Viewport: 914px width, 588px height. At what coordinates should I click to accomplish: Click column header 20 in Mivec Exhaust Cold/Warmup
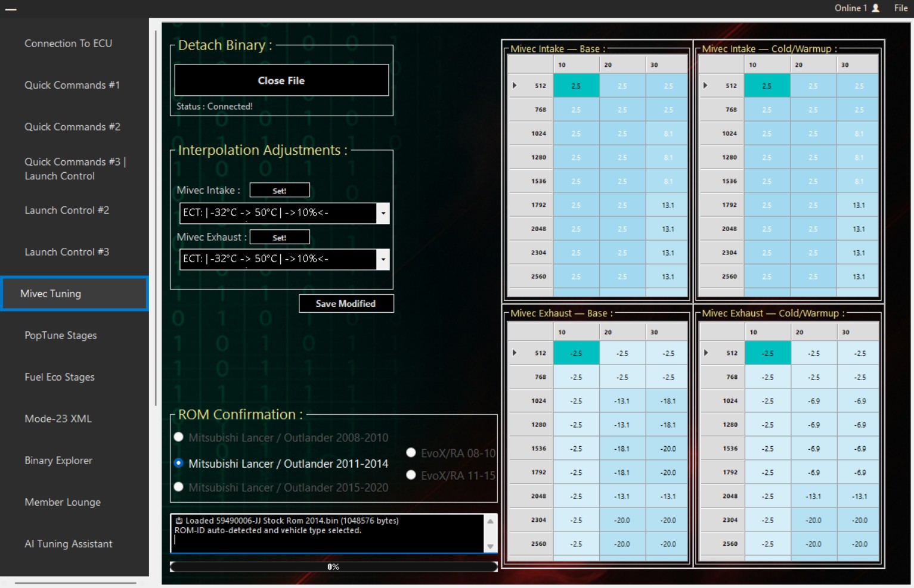[x=813, y=332]
